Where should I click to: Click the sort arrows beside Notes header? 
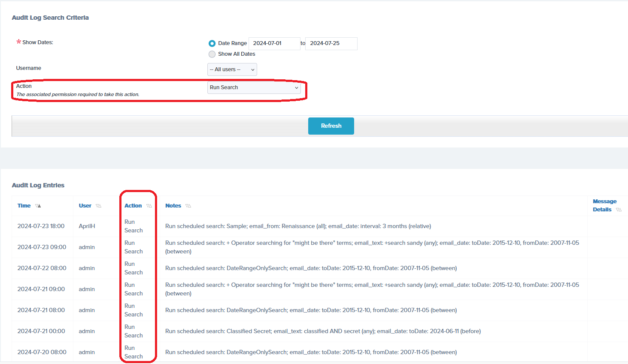pyautogui.click(x=188, y=206)
